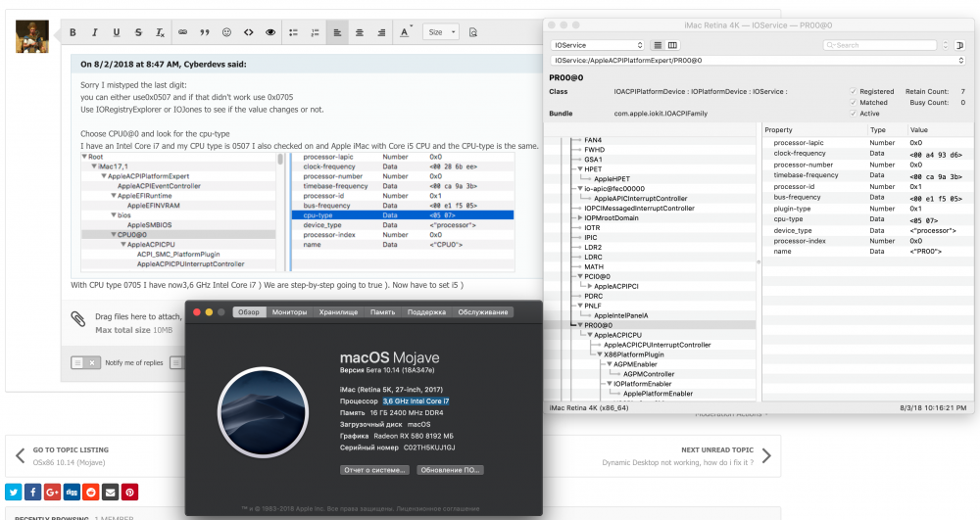This screenshot has height=520, width=980.
Task: Open the next unread topic link
Action: (x=717, y=450)
